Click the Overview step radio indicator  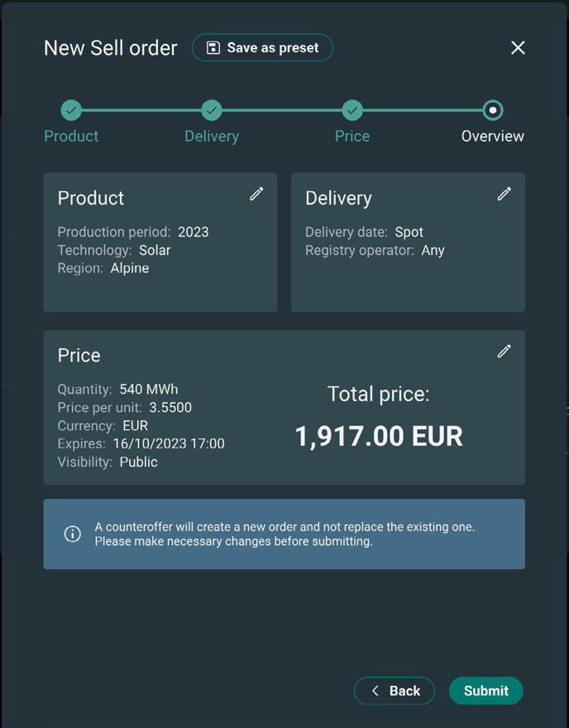[493, 110]
